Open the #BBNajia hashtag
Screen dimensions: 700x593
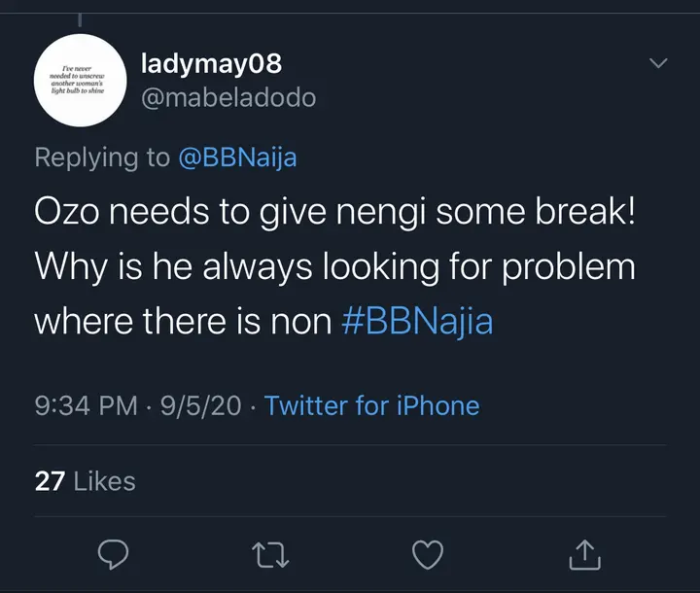[417, 320]
